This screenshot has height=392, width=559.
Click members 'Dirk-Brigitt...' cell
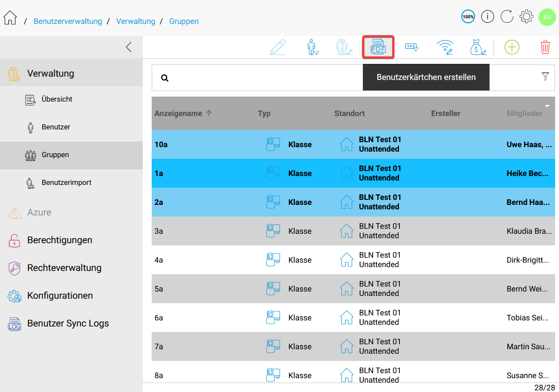528,260
